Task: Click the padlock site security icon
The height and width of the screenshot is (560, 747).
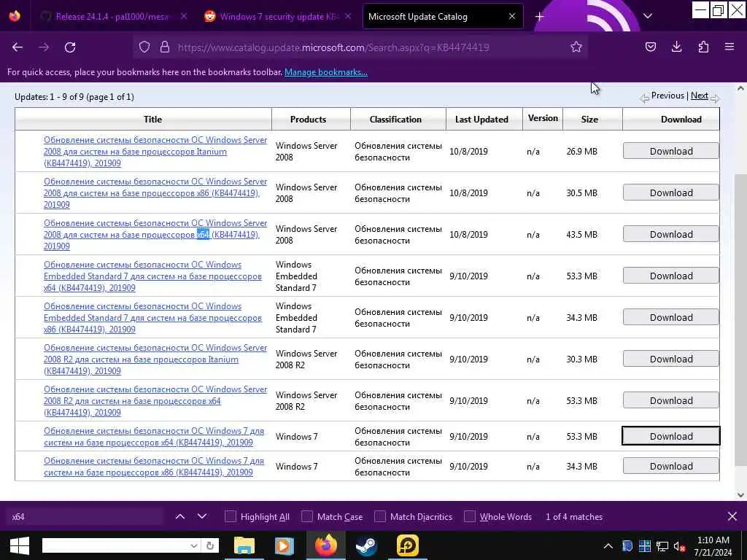Action: pyautogui.click(x=165, y=47)
